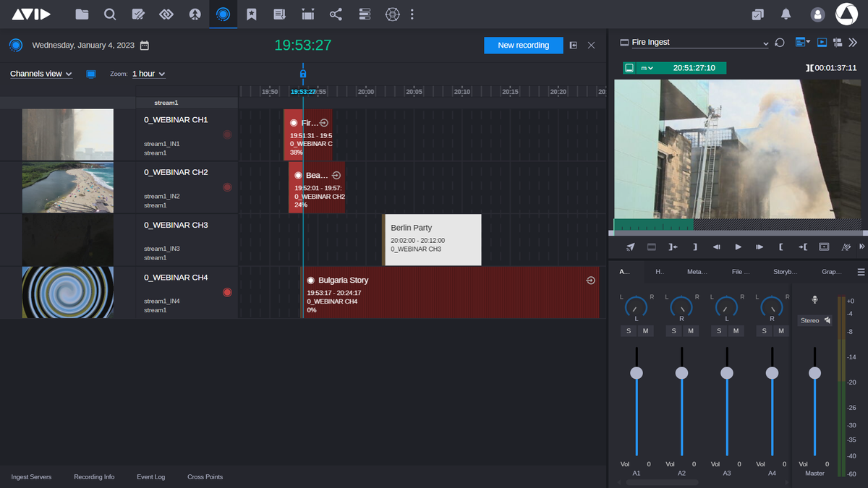
Task: Open the search panel from the top toolbar
Action: click(x=109, y=14)
